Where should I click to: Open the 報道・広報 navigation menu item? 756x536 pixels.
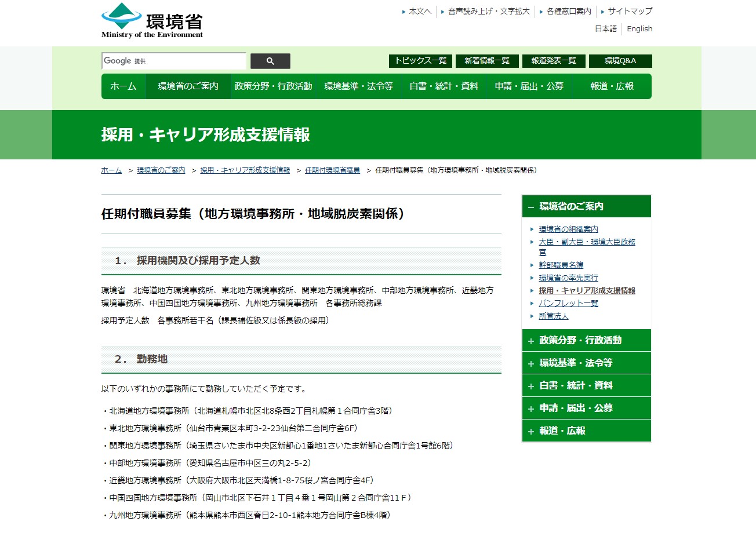point(612,86)
